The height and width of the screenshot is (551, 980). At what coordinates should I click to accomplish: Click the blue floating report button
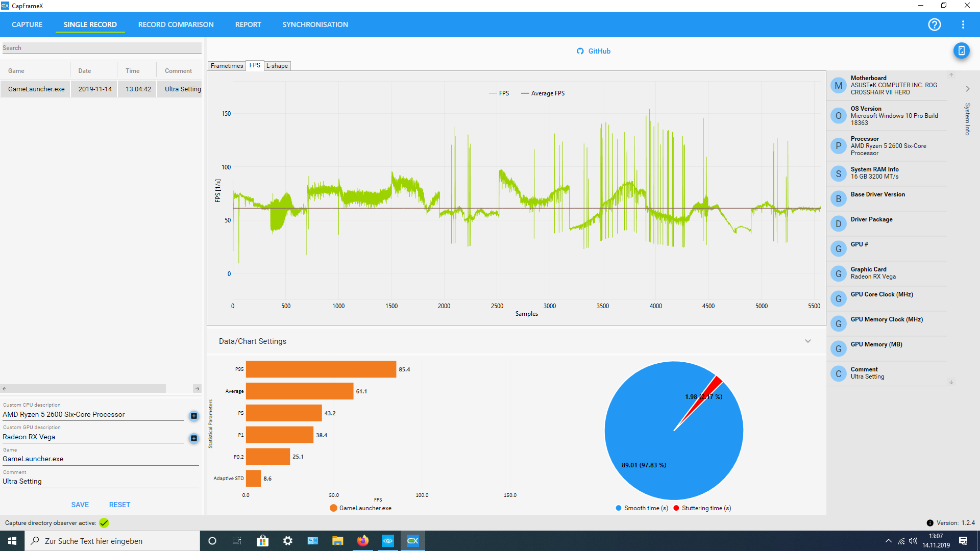[961, 51]
